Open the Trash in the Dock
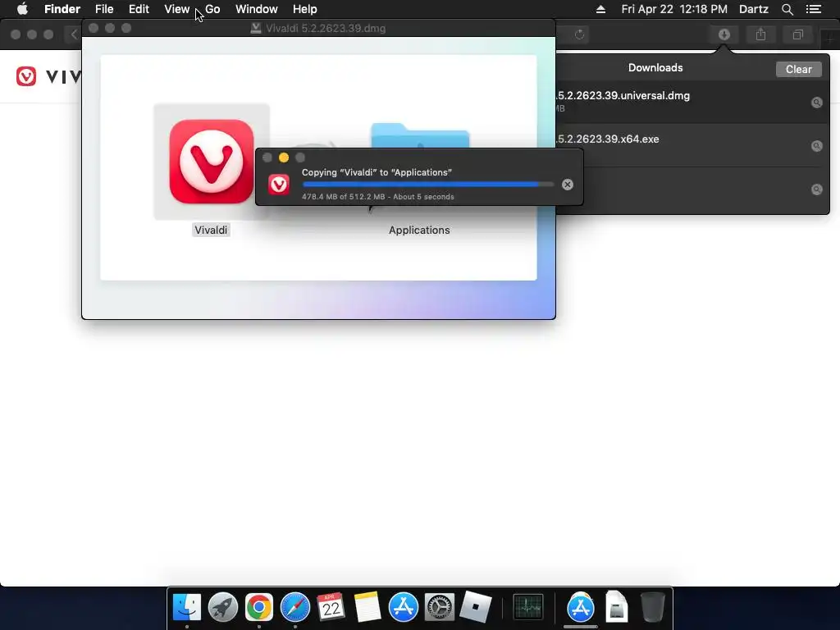This screenshot has height=630, width=840. [x=652, y=607]
